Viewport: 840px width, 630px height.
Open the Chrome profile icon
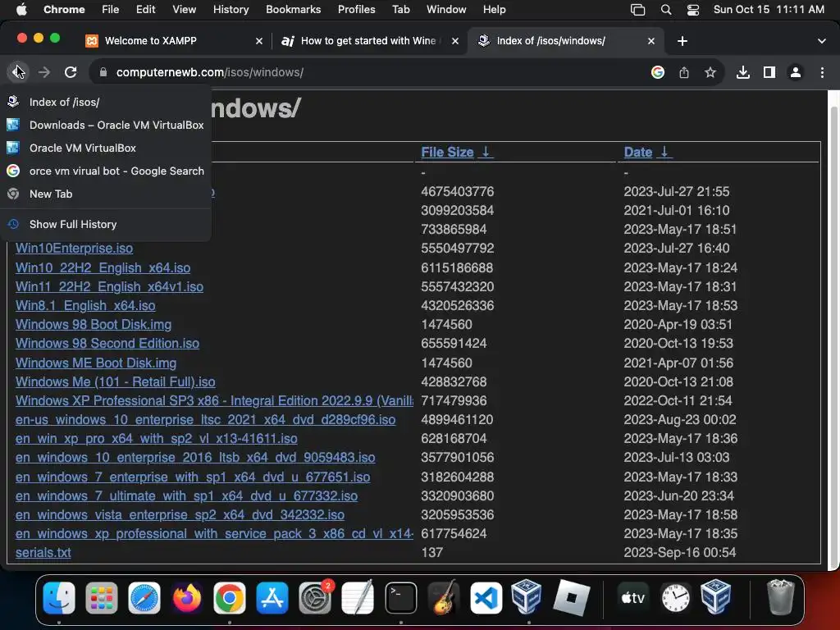[x=796, y=72]
